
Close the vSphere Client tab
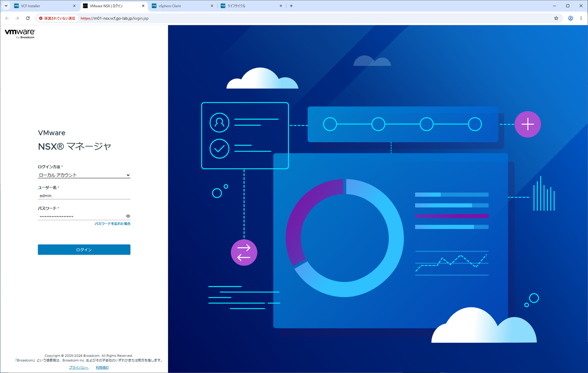(x=212, y=6)
